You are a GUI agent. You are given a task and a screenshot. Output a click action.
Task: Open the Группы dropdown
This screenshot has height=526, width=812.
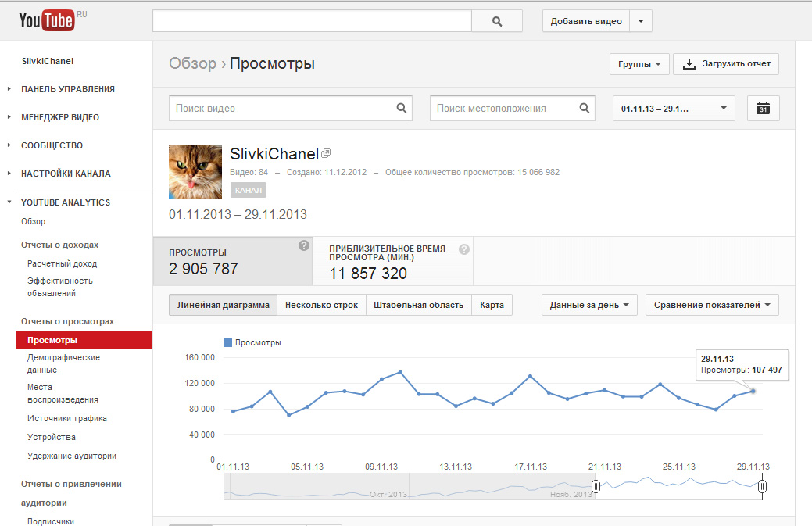[639, 64]
